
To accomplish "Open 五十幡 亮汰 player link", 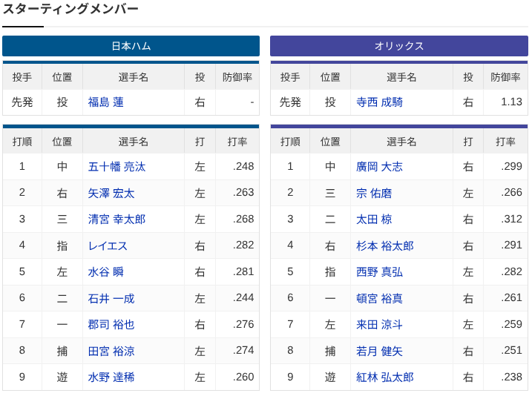I will (x=116, y=166).
